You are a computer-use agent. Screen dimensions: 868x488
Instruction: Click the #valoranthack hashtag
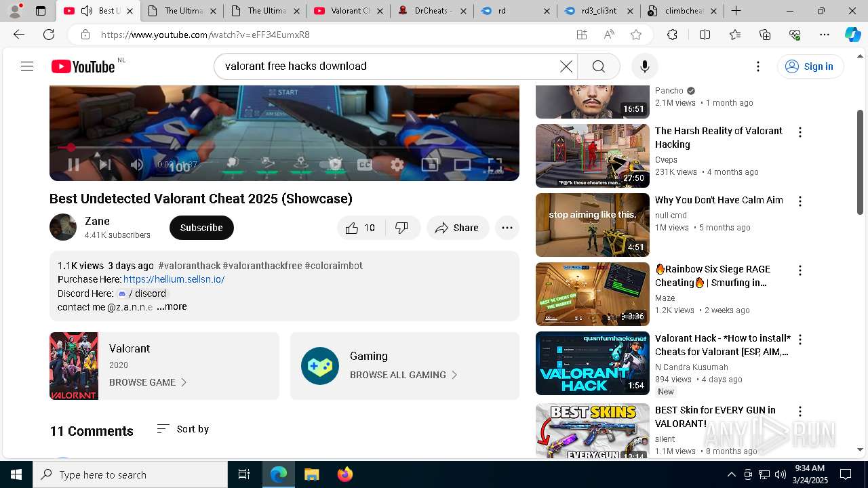[x=189, y=266]
